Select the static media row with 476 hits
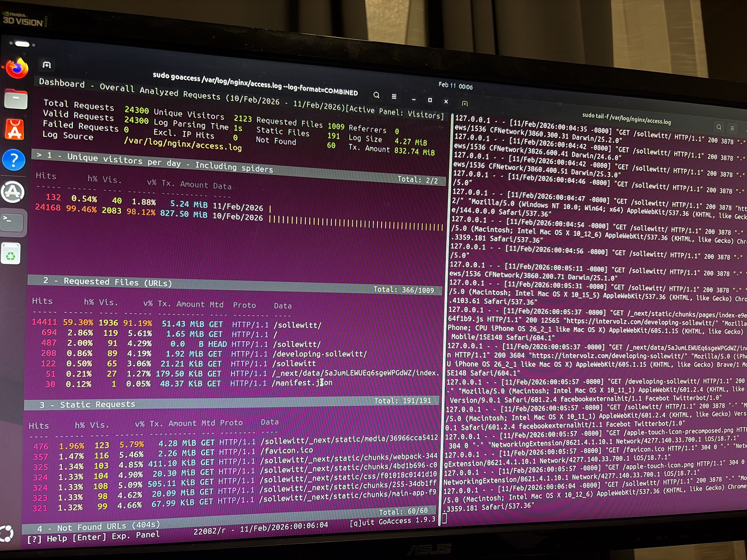The width and height of the screenshot is (747, 560). coord(235,443)
